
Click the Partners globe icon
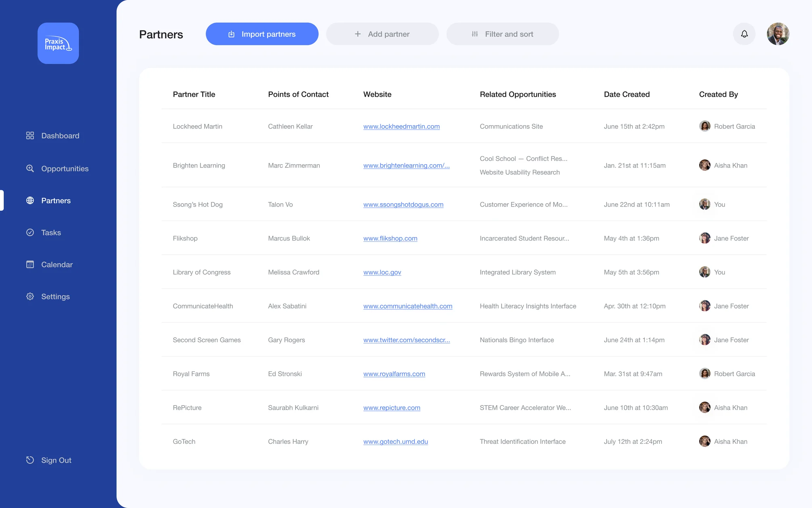tap(30, 200)
